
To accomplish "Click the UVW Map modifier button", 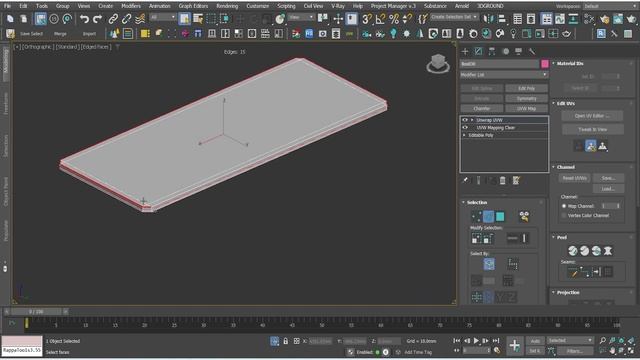I will [527, 109].
